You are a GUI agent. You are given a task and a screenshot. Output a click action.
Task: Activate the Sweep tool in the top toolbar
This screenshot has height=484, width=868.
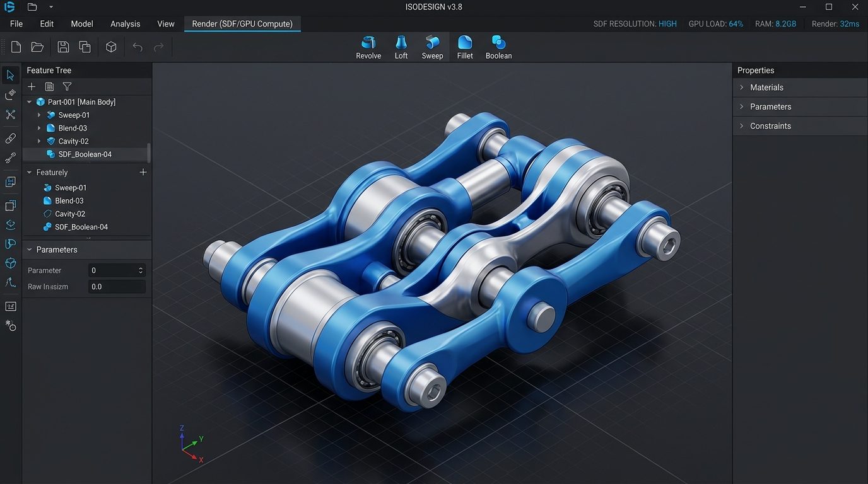[x=432, y=47]
